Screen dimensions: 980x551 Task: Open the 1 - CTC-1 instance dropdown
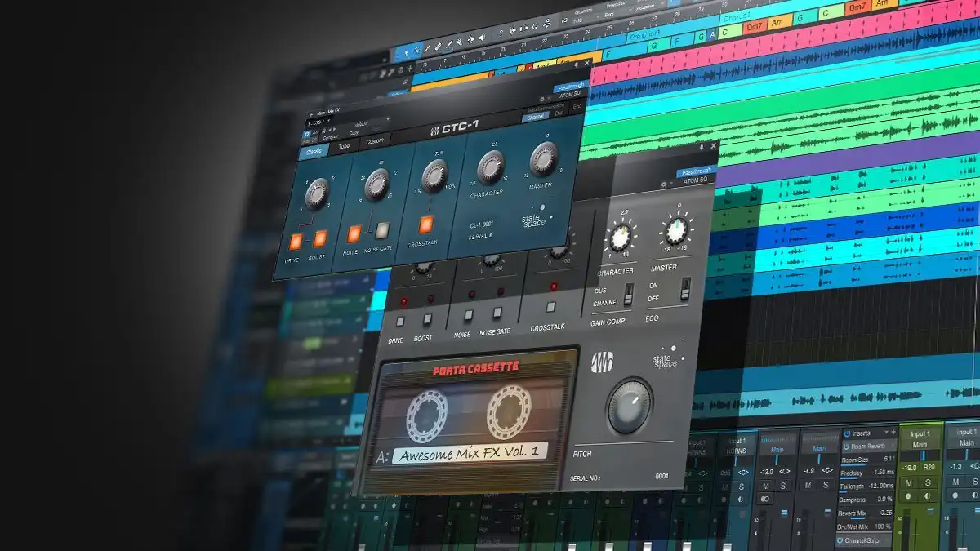coord(320,122)
